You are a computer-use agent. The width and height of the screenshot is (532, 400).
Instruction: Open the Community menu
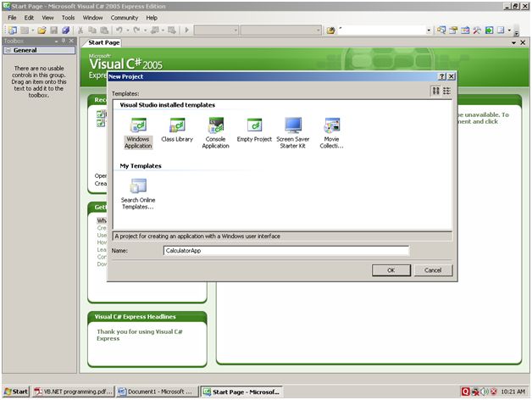[125, 18]
